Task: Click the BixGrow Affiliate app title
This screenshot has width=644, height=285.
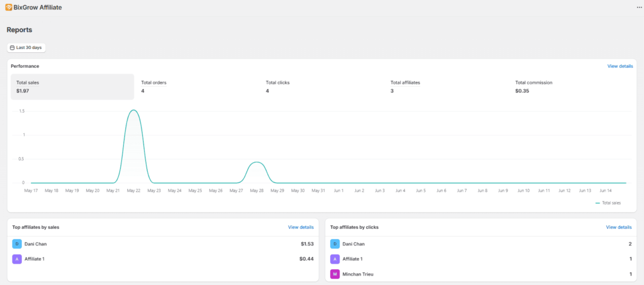Action: click(x=38, y=8)
